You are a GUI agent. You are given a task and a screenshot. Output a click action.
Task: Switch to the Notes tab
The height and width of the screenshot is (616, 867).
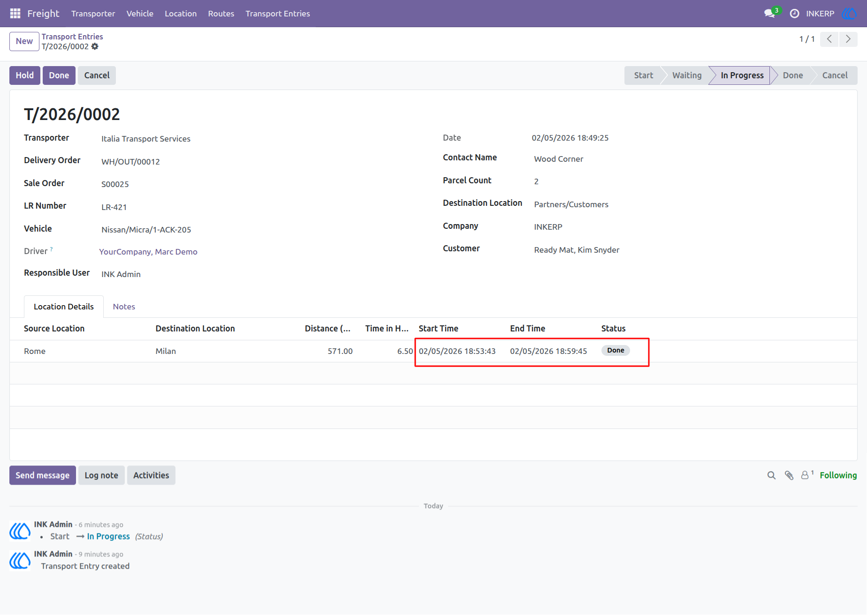124,307
